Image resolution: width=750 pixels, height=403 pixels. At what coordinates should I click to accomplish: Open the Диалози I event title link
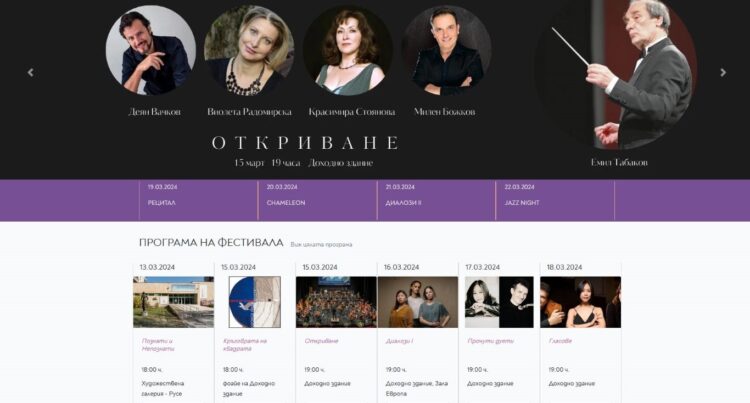[399, 341]
